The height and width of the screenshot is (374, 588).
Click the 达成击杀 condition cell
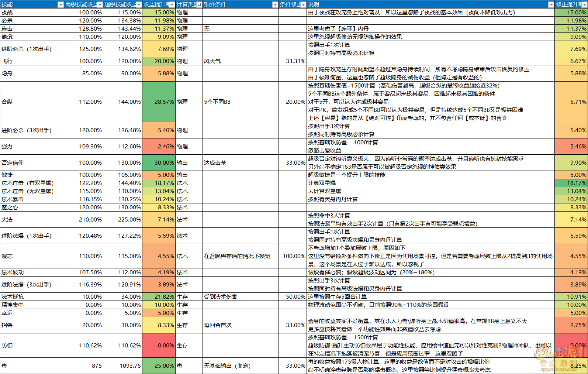pyautogui.click(x=241, y=163)
